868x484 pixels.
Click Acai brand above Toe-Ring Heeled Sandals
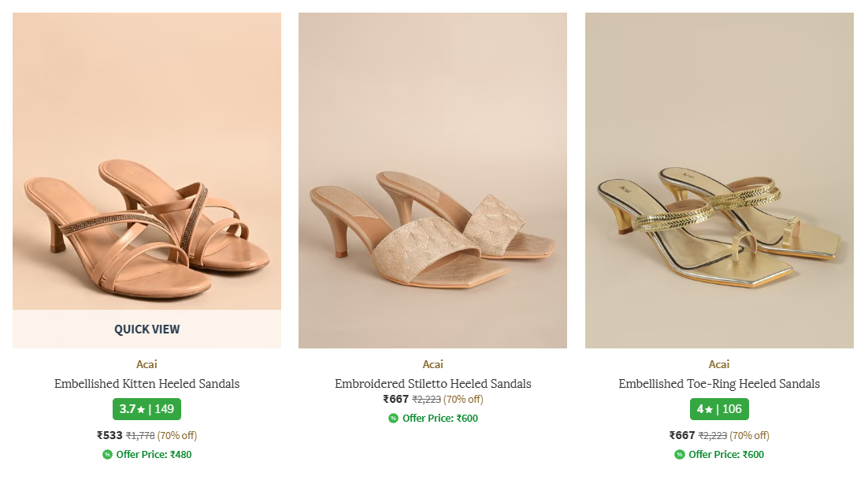719,364
